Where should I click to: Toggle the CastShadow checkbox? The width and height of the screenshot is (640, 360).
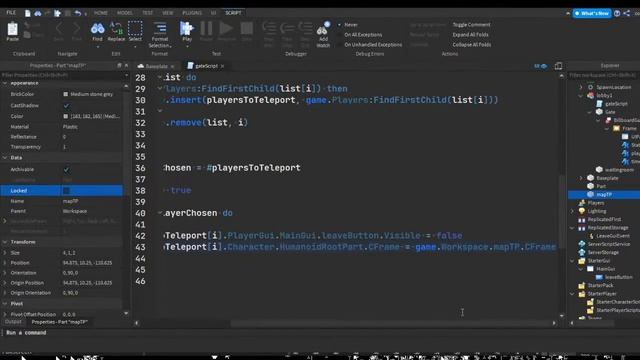pyautogui.click(x=66, y=106)
